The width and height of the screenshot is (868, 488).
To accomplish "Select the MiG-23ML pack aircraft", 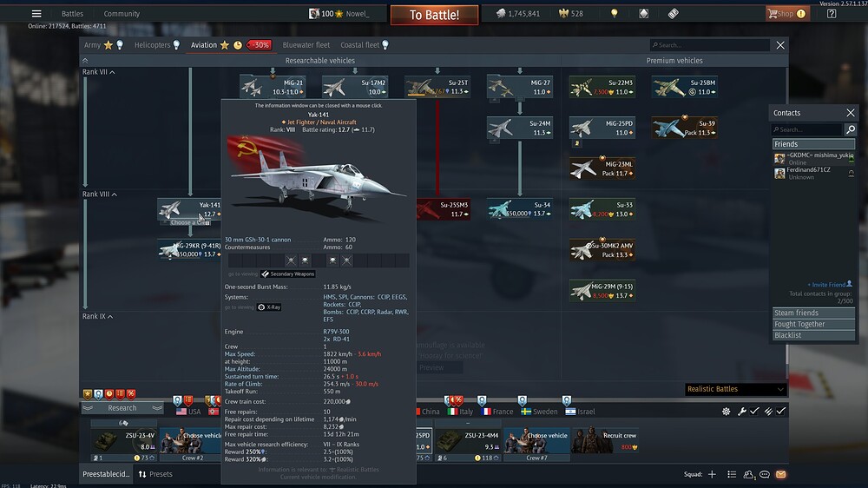I will tap(602, 168).
